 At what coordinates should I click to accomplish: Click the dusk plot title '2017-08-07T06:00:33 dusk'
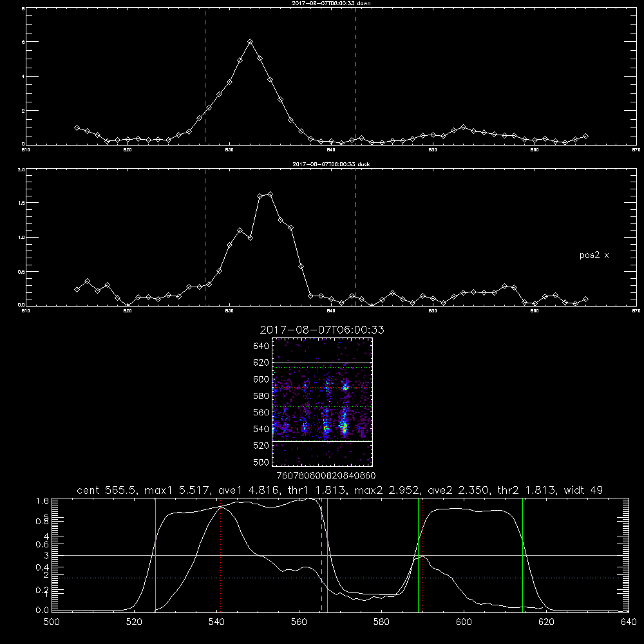point(331,164)
